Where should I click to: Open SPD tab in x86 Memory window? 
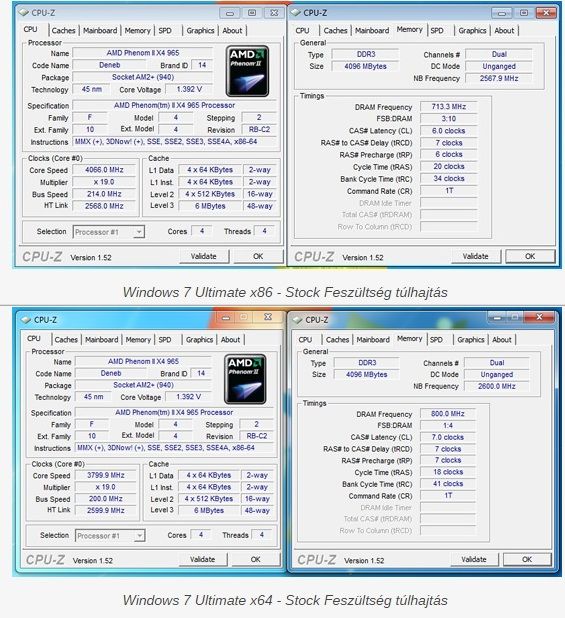tap(437, 30)
